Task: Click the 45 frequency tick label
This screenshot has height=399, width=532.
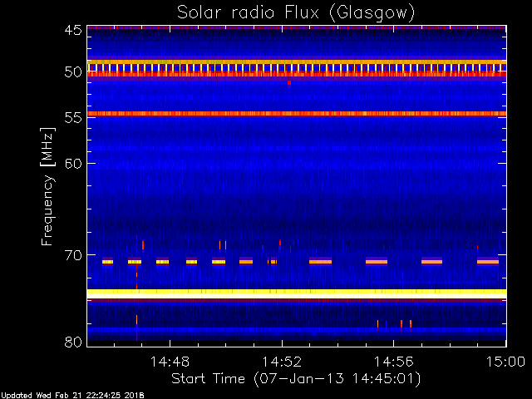Action: point(73,30)
